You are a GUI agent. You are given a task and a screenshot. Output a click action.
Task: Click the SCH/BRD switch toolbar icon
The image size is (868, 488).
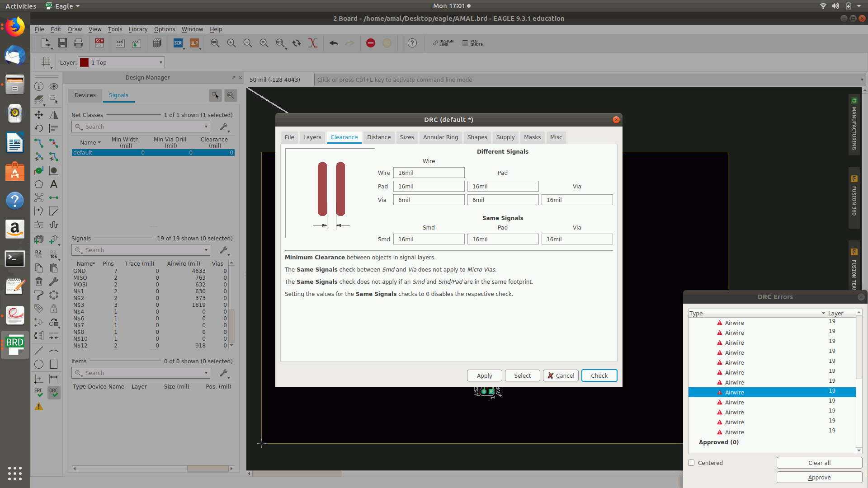(x=99, y=43)
